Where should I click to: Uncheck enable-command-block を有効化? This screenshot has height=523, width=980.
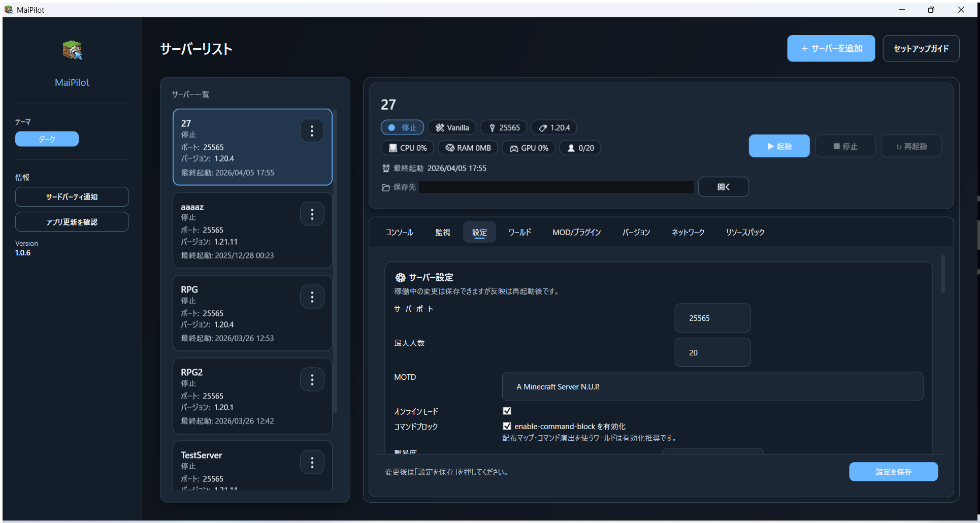point(507,426)
